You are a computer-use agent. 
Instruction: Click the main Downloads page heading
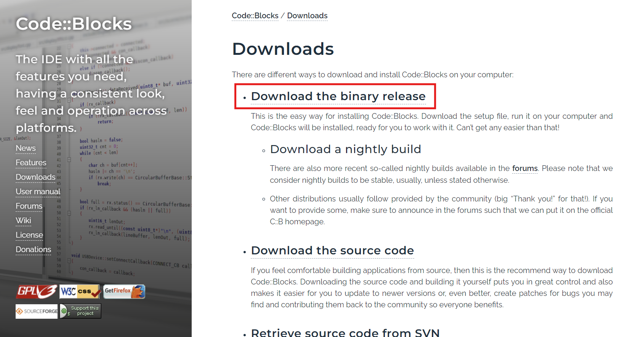pos(283,49)
